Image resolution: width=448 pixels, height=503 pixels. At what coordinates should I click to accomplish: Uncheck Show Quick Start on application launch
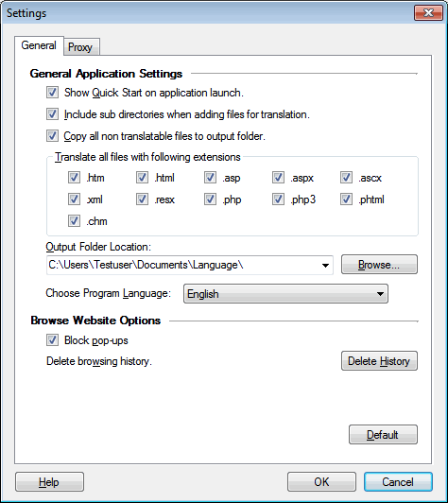[52, 93]
